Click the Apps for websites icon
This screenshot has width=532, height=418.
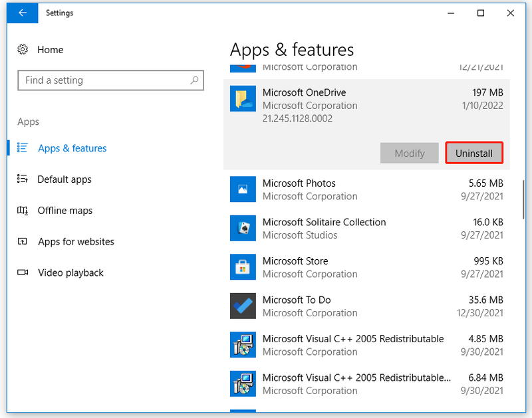(x=23, y=241)
